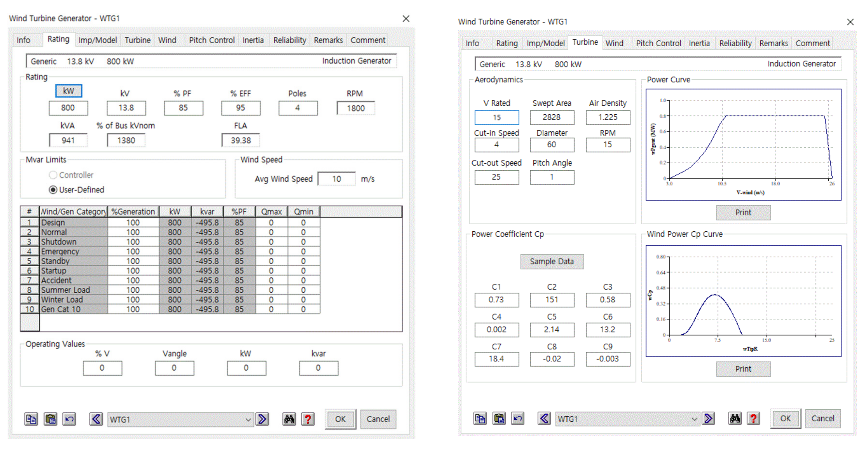Click the paste clipboard icon in left dialog

click(x=50, y=419)
